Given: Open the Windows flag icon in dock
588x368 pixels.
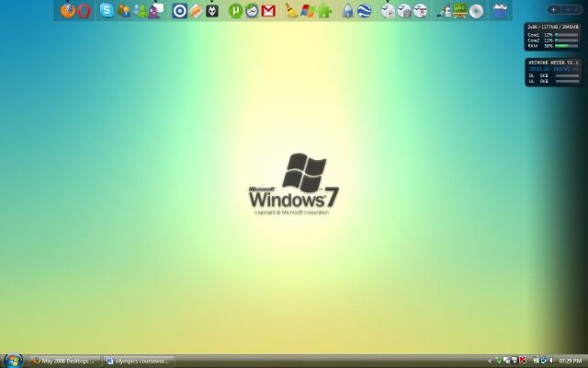Looking at the screenshot, I should pos(308,11).
